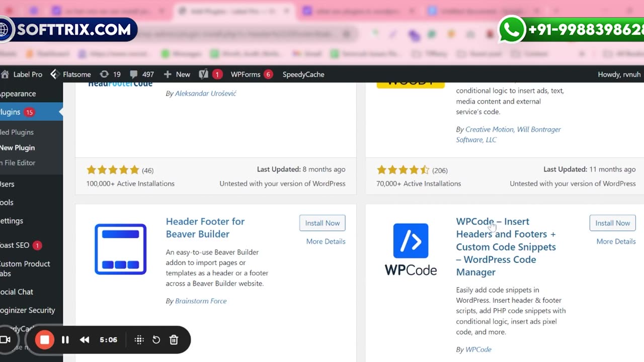Open recorder dotted grid options icon

coord(139,340)
